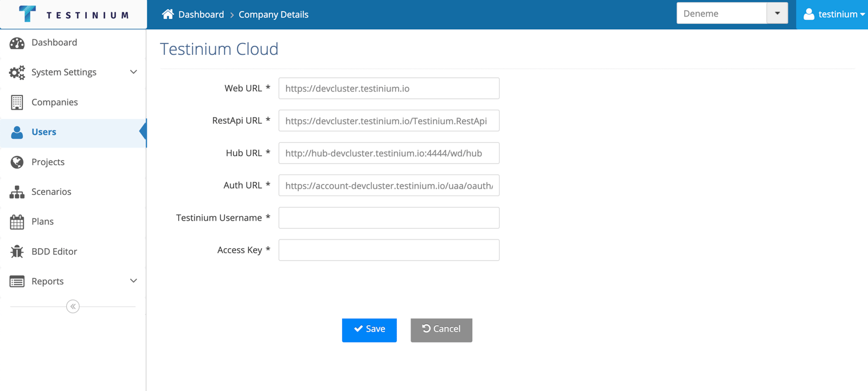
Task: Expand the System Settings submenu chevron
Action: [x=134, y=72]
